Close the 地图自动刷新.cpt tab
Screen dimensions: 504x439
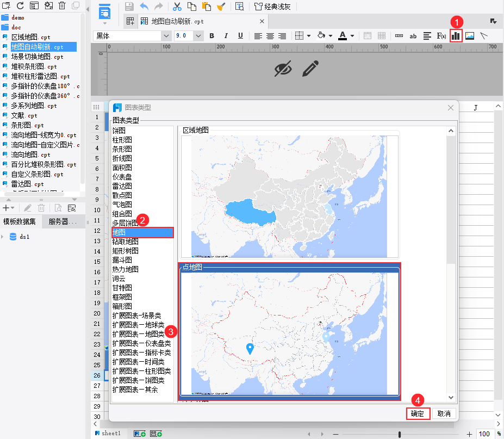262,21
